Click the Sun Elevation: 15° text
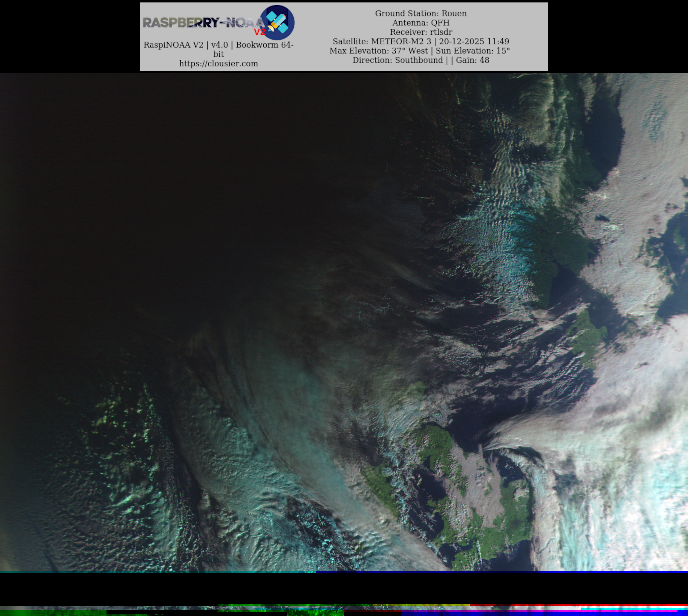 click(x=473, y=51)
